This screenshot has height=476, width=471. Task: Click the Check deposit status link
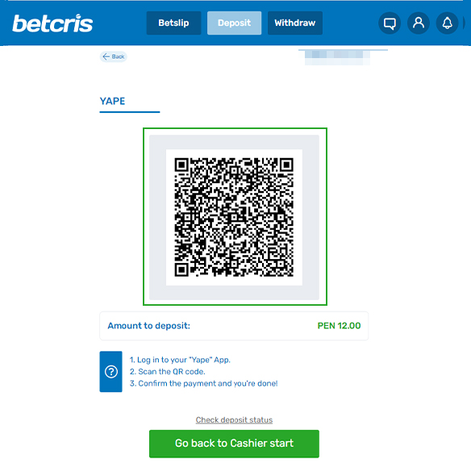point(234,420)
